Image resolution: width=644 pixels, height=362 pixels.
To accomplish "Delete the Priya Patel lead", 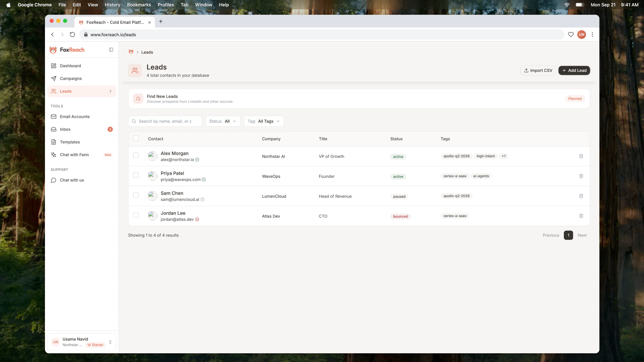I will (581, 176).
